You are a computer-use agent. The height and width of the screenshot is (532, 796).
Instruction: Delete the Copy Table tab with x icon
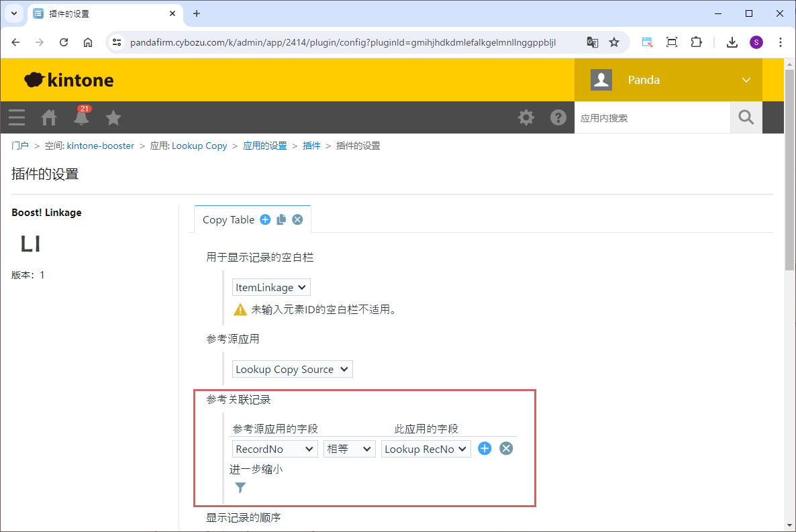pos(297,219)
